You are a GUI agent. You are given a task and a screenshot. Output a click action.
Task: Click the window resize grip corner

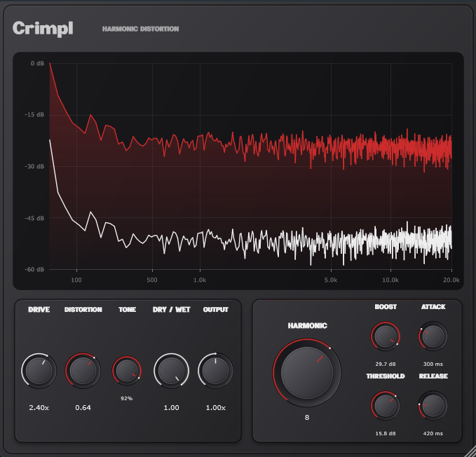click(x=471, y=452)
